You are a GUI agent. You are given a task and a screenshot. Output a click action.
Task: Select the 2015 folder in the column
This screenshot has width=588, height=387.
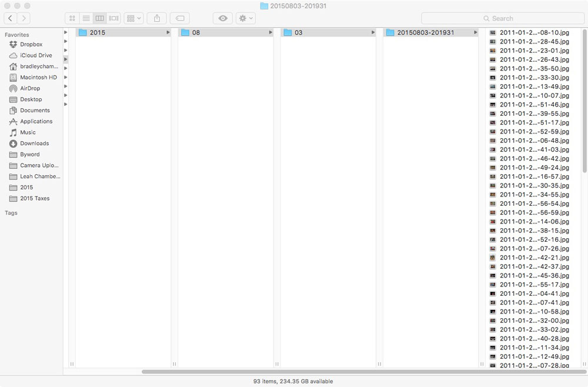pos(123,32)
